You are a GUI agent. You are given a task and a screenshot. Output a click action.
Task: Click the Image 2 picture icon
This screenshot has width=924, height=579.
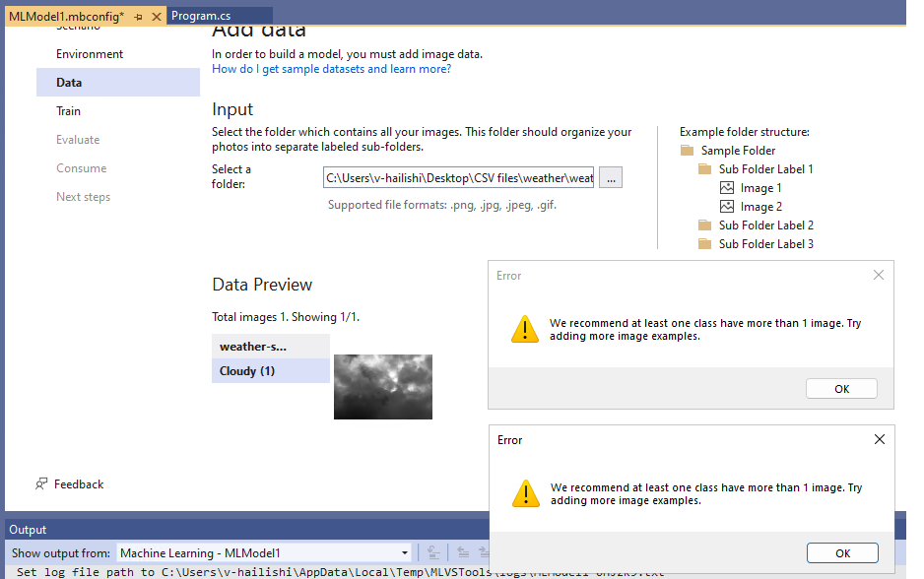point(729,206)
